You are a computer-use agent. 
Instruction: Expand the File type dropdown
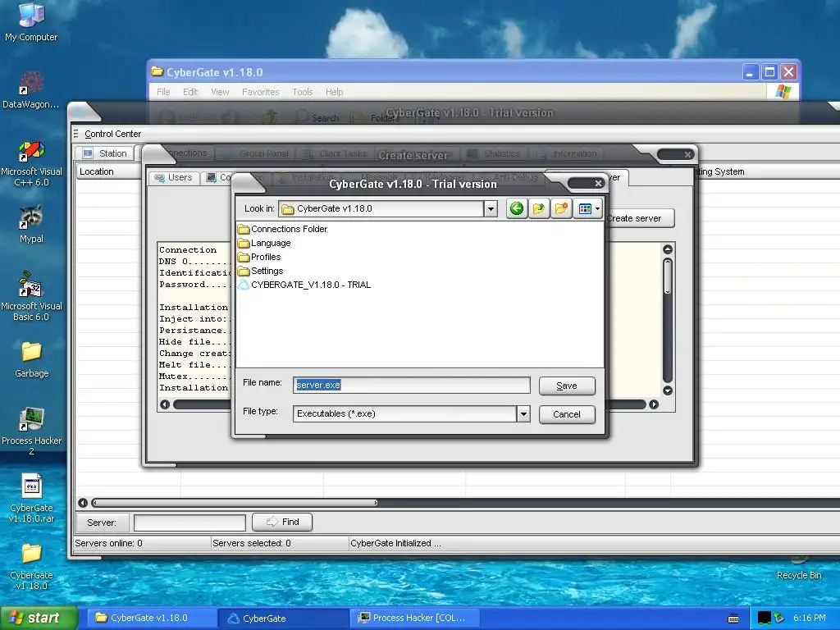pyautogui.click(x=523, y=413)
